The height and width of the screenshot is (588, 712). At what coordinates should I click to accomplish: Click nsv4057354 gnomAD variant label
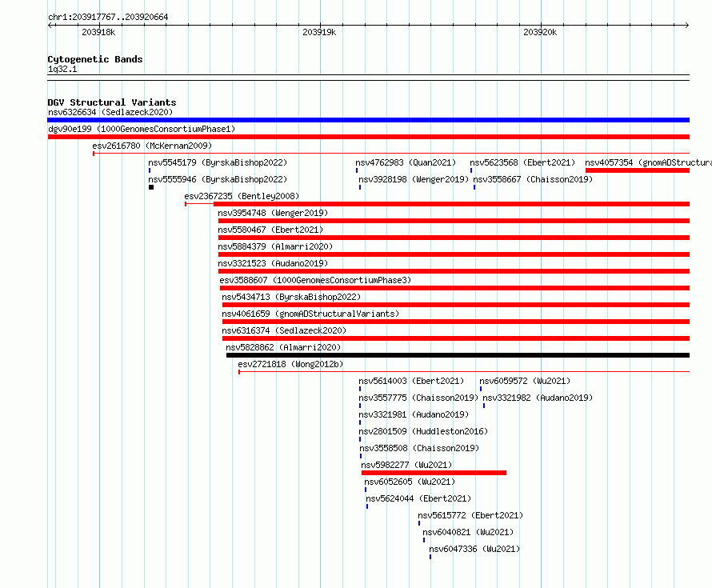point(649,162)
